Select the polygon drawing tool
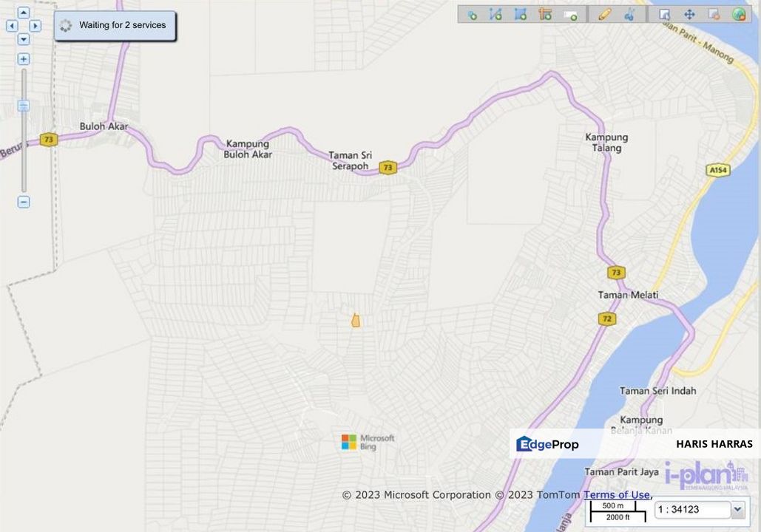Viewport: 761px width, 532px height. (520, 13)
